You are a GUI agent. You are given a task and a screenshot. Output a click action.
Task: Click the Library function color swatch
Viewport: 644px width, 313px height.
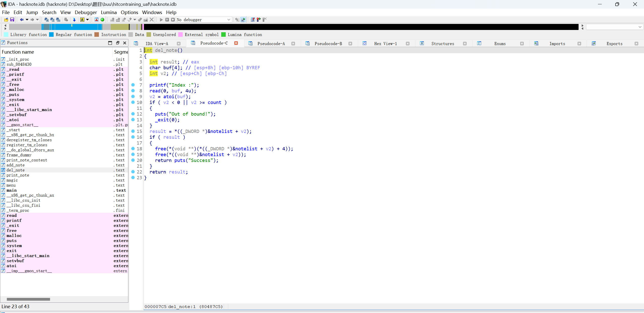coord(6,34)
